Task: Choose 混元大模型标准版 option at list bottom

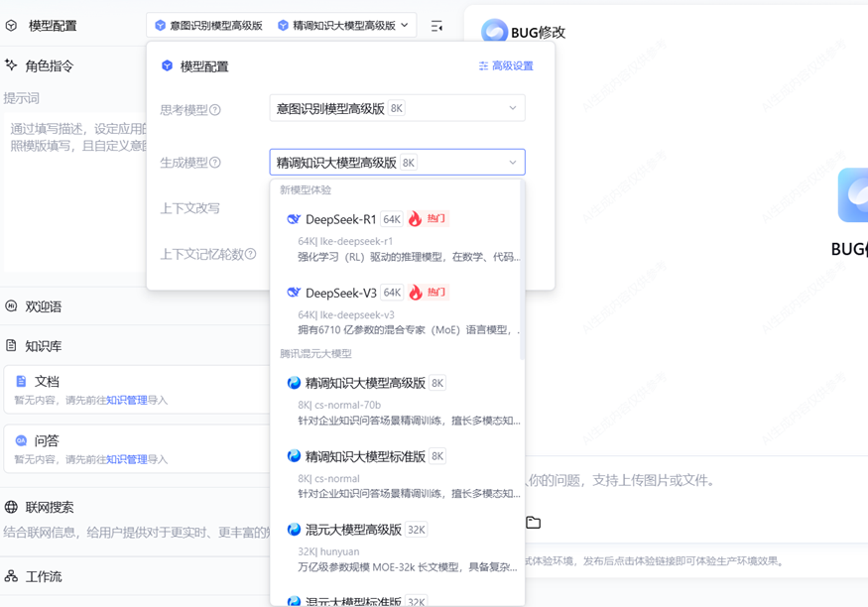Action: click(x=397, y=600)
